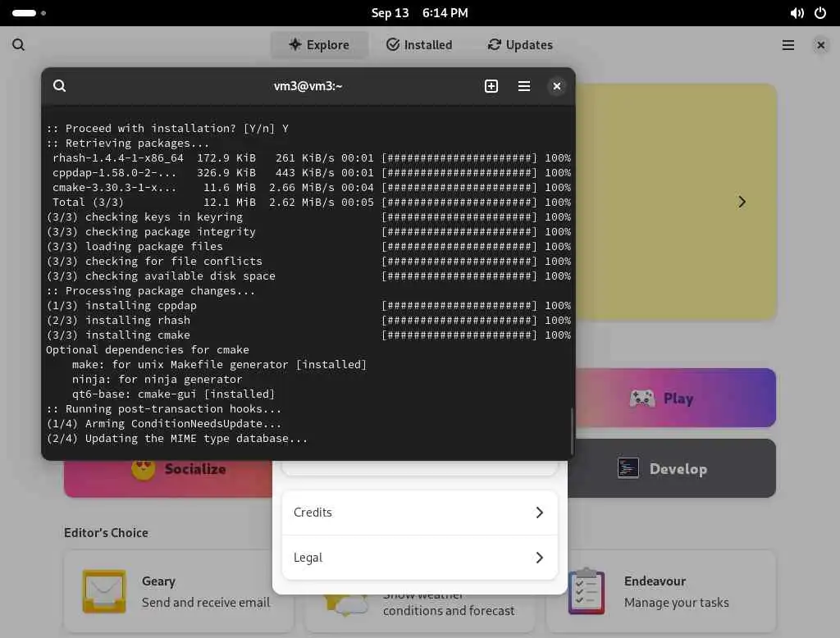Image resolution: width=840 pixels, height=638 pixels.
Task: Open terminal search magnifier
Action: click(x=59, y=86)
